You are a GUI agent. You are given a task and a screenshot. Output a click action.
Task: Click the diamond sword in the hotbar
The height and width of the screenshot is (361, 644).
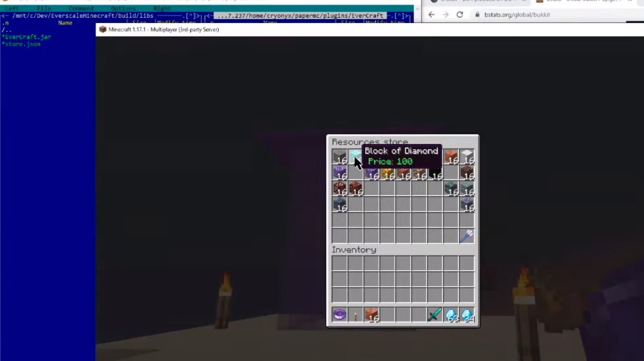pyautogui.click(x=435, y=315)
